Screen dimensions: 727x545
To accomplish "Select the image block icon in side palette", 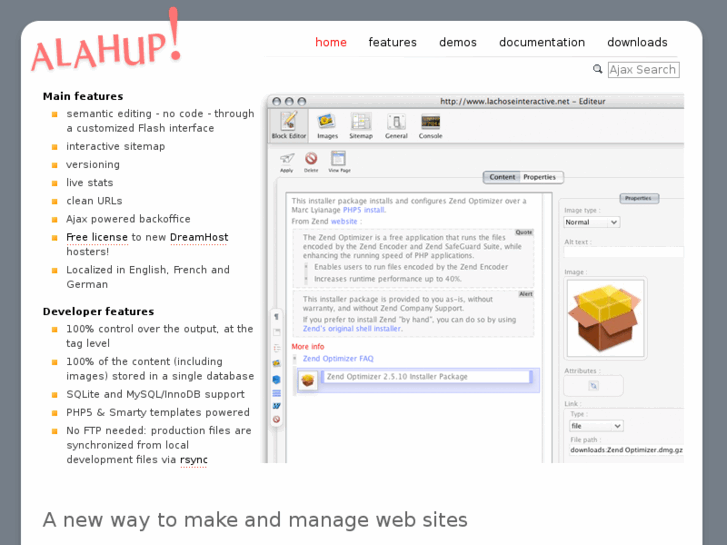I will (x=276, y=363).
